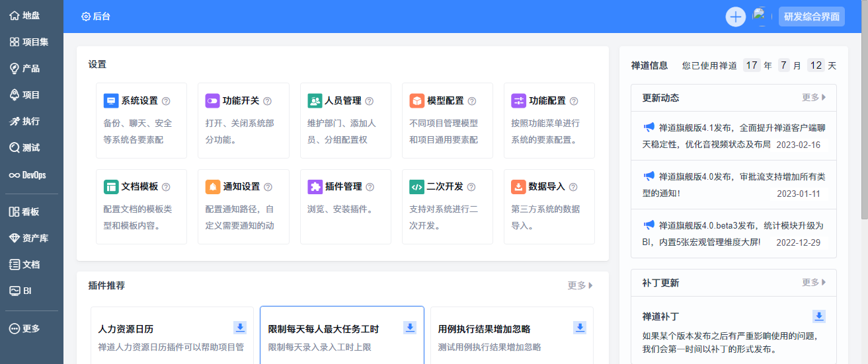
Task: Open the 人力资源日历 plugin title
Action: 126,329
